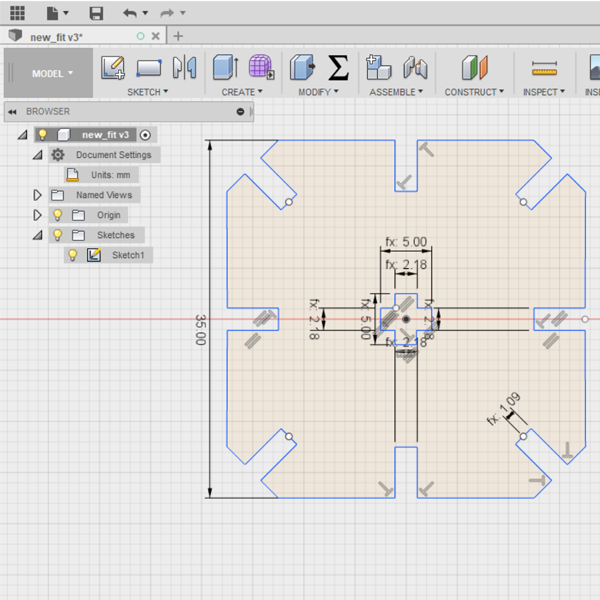
Task: Click the New Component assemble icon
Action: pyautogui.click(x=379, y=68)
